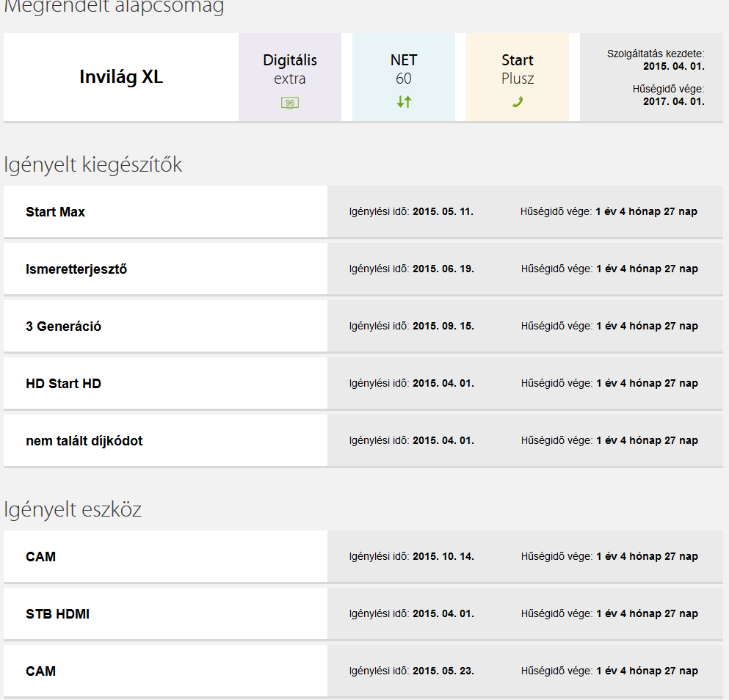The image size is (729, 700).
Task: Click the green up-down arrows internet icon
Action: pyautogui.click(x=404, y=102)
